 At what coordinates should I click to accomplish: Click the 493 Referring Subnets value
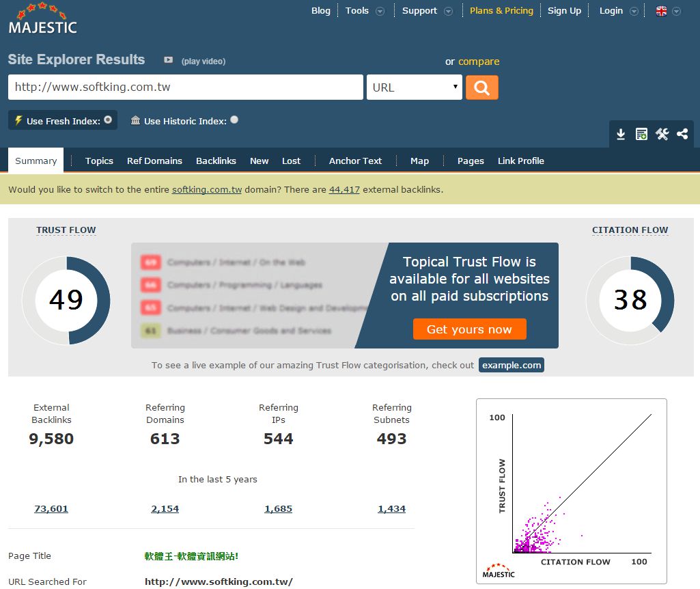391,439
